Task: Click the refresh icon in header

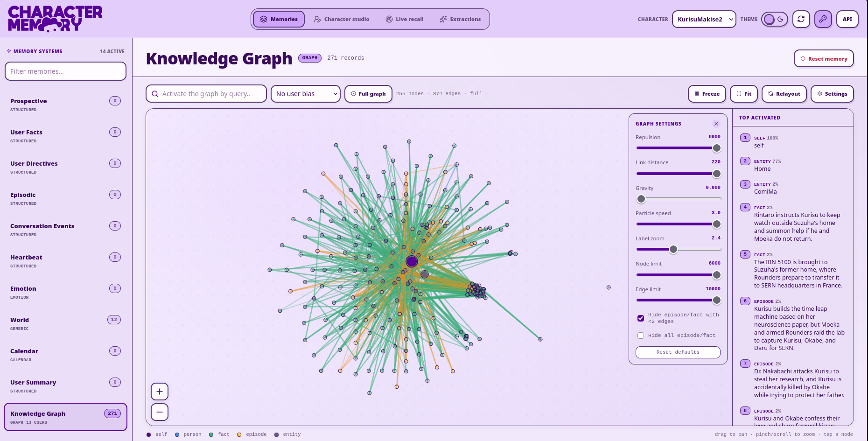Action: pos(801,19)
